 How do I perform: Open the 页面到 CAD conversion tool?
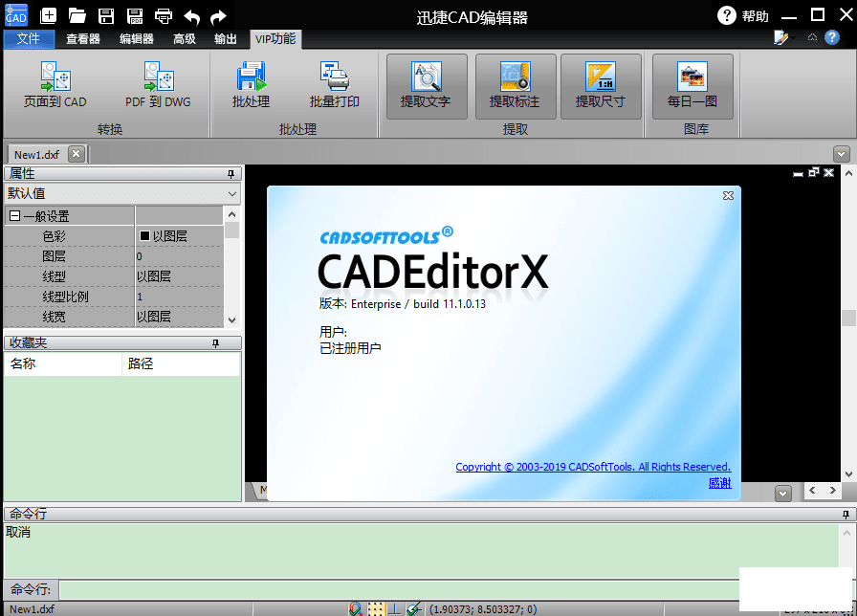55,85
